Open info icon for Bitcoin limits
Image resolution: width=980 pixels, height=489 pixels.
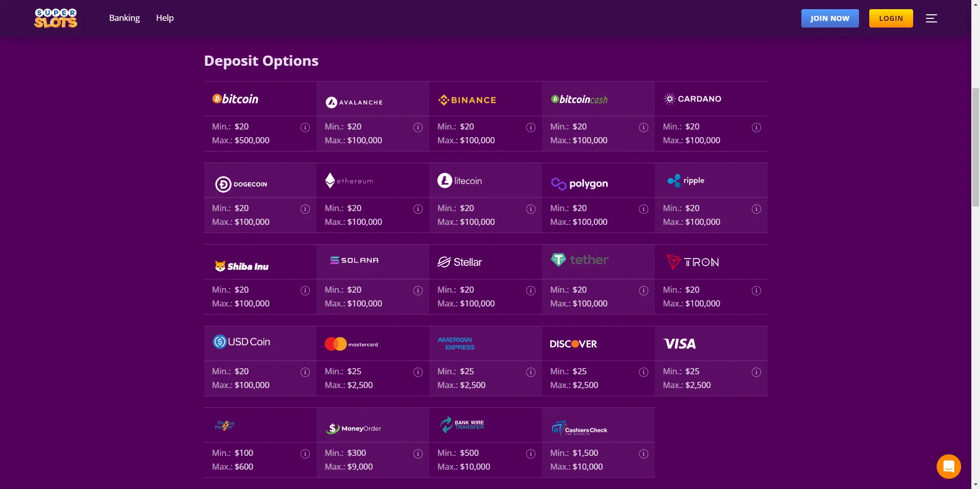point(305,127)
